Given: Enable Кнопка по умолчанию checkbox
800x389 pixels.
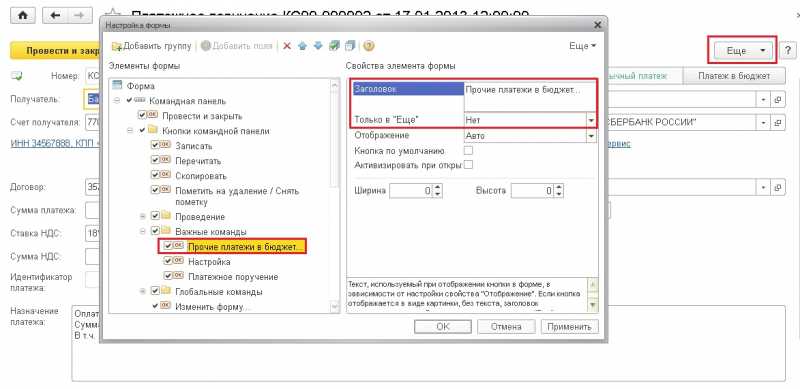Looking at the screenshot, I should coord(468,151).
